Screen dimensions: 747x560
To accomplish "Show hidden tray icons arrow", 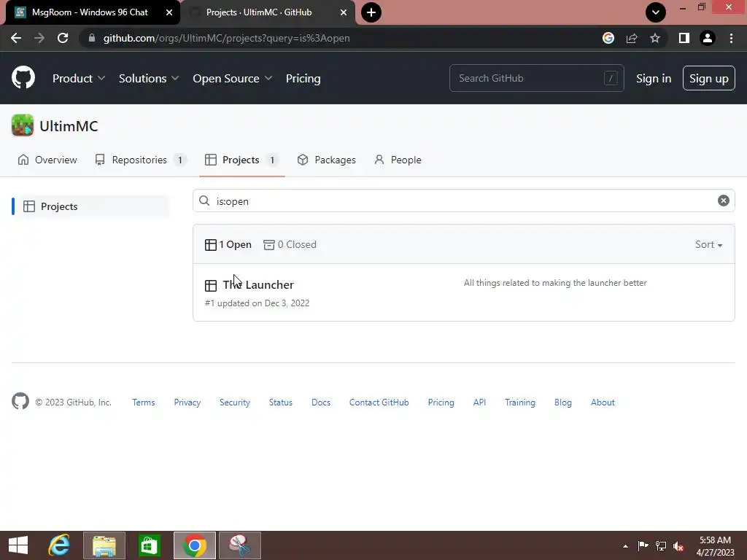I will pos(625,546).
